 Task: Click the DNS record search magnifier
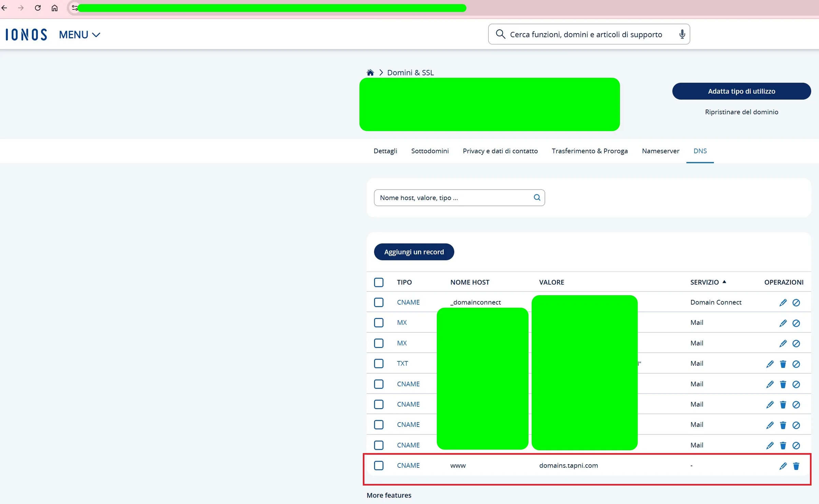tap(537, 198)
